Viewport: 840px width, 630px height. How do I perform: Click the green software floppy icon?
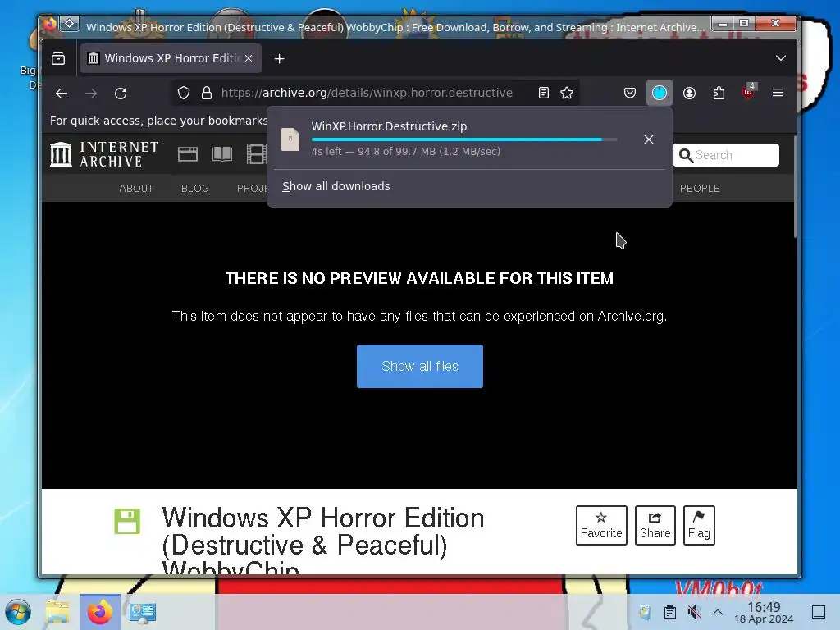coord(127,521)
